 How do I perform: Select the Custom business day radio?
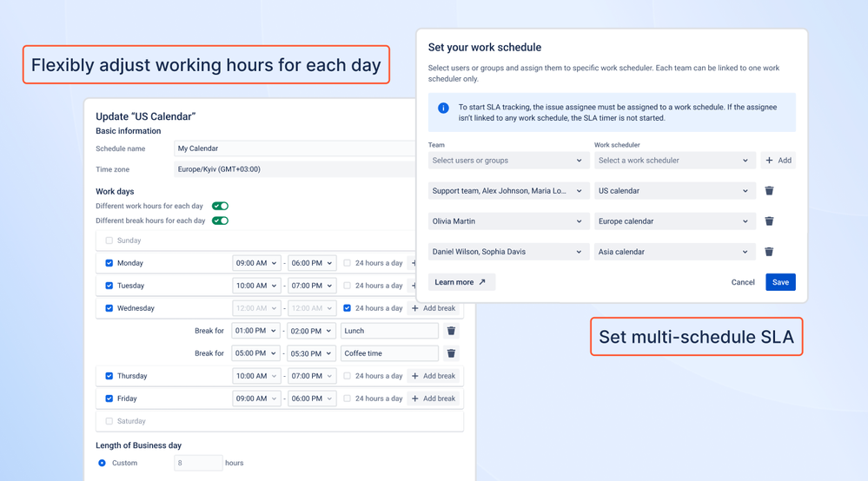[102, 464]
